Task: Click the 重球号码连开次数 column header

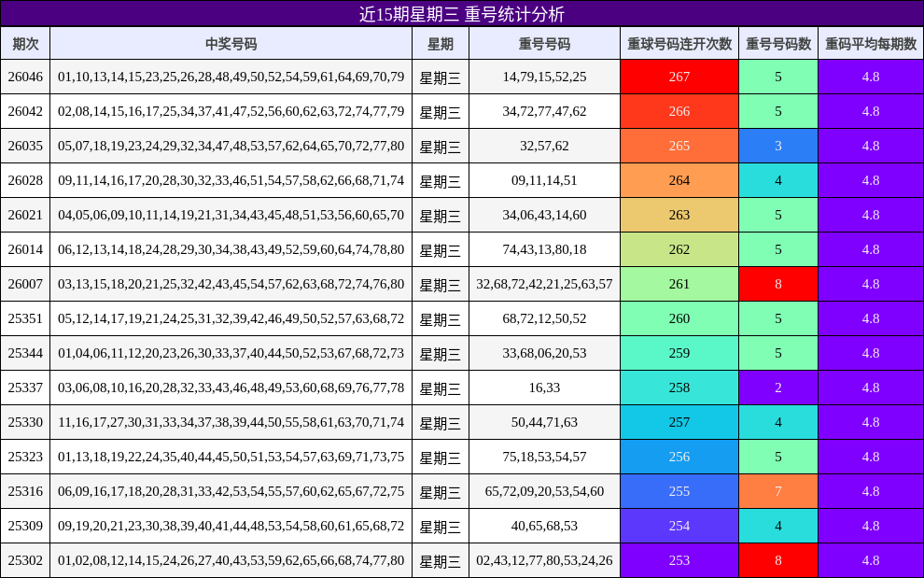Action: pos(679,42)
